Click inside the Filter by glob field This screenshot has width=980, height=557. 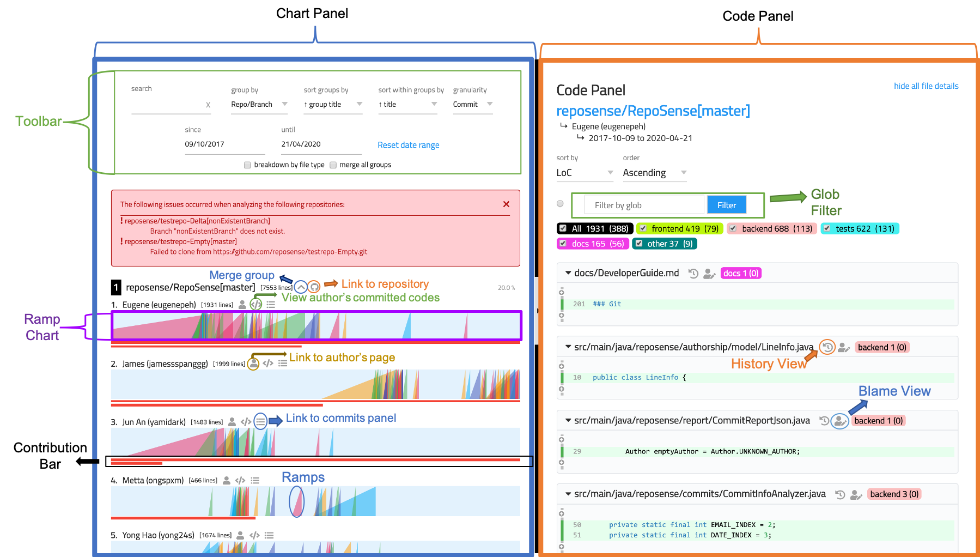(643, 204)
